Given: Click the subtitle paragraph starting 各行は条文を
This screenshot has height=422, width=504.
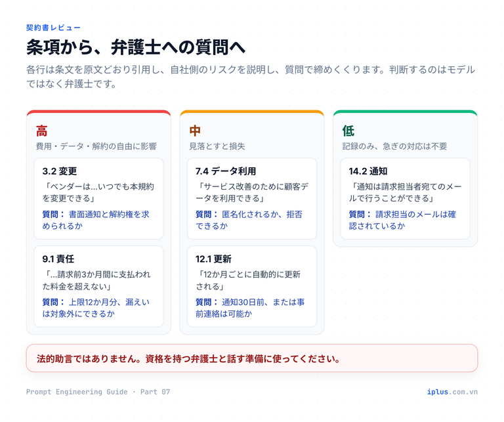Looking at the screenshot, I should [251, 77].
